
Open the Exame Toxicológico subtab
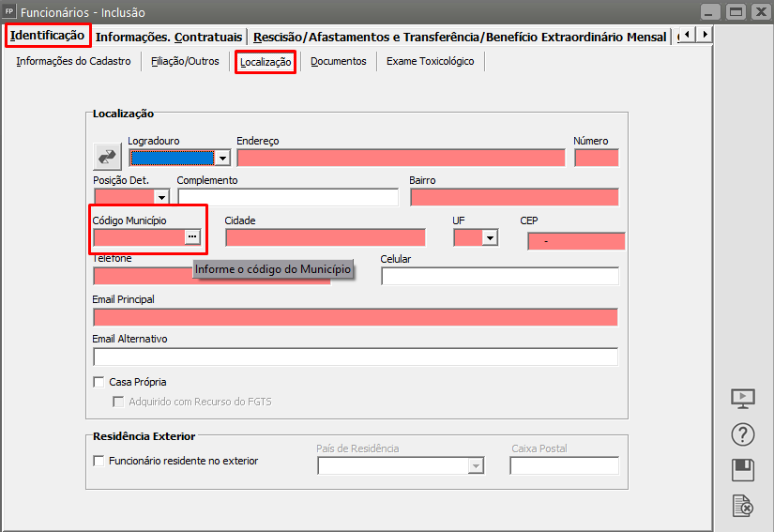coord(431,61)
